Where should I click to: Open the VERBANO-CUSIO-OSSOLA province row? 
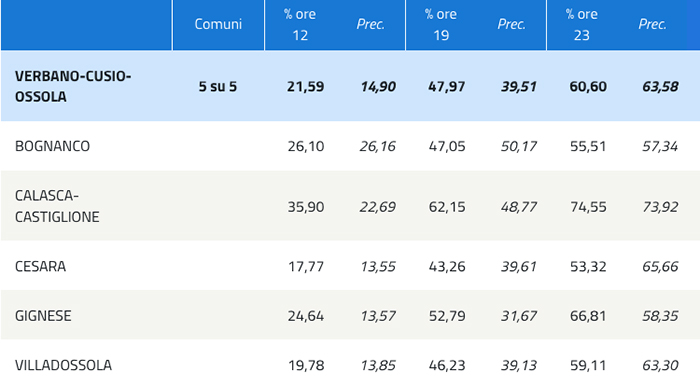(350, 86)
